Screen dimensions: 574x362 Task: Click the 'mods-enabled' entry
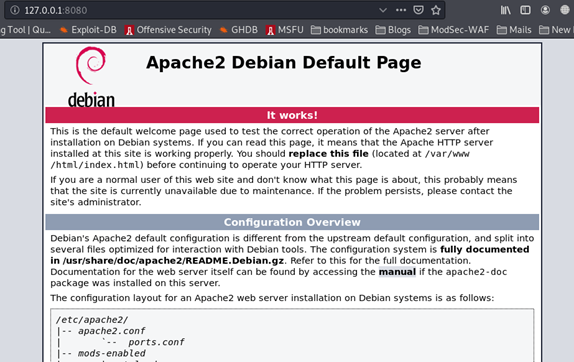(x=111, y=353)
